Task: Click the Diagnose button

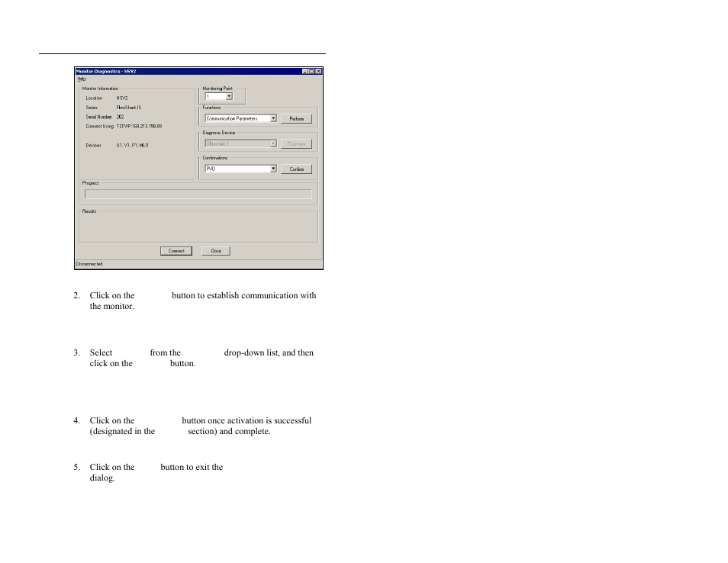Action: coord(296,144)
